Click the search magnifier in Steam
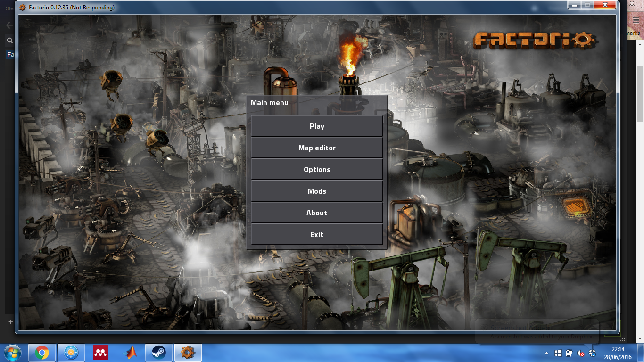The height and width of the screenshot is (362, 644). pyautogui.click(x=9, y=41)
